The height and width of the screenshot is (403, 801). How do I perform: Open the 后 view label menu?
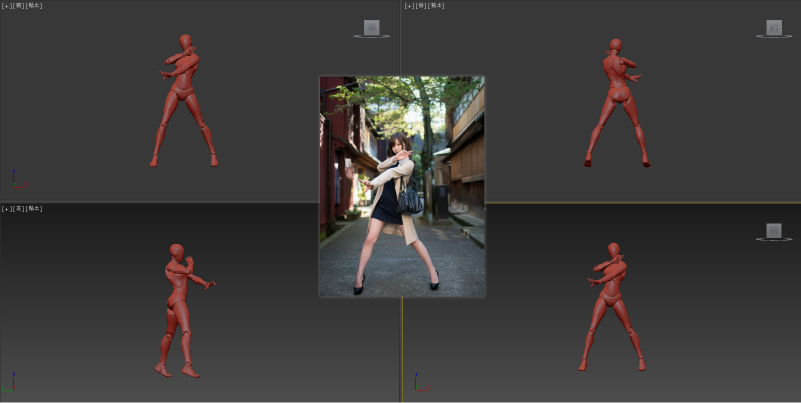(x=421, y=6)
